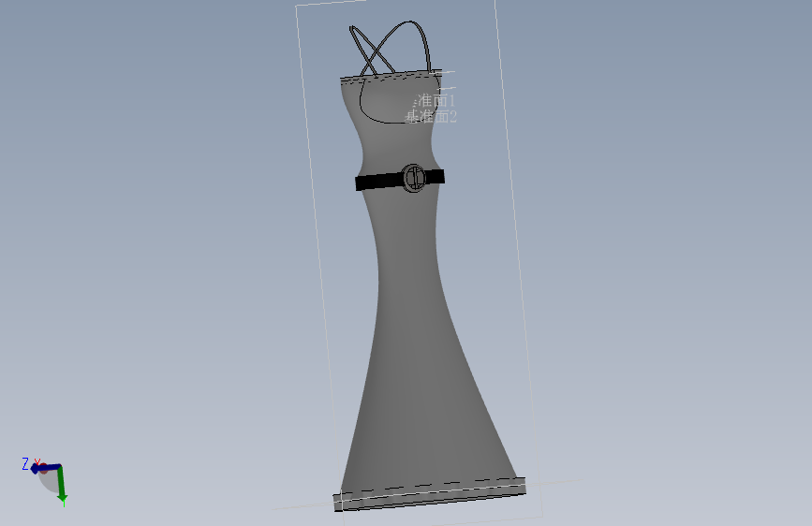This screenshot has height=526, width=812.
Task: Click the 基准面2 reference plane label
Action: (431, 117)
